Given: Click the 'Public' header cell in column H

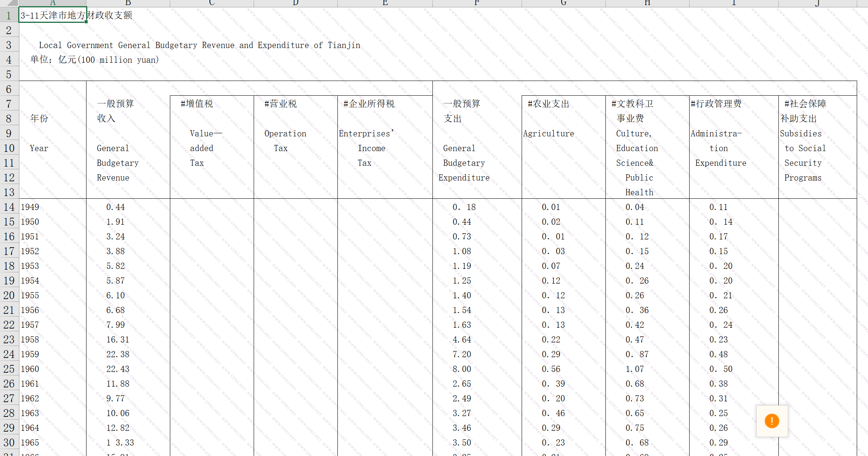Looking at the screenshot, I should coord(639,178).
